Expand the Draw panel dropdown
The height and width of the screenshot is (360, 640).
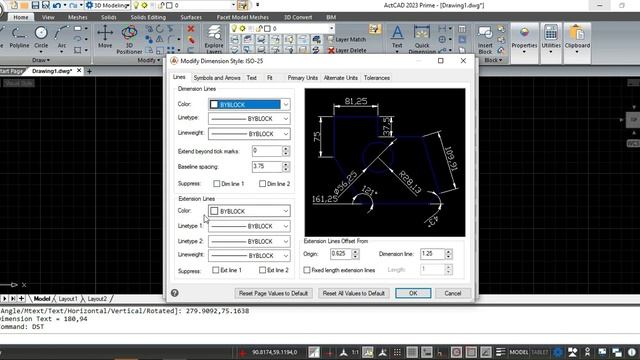coord(41,60)
